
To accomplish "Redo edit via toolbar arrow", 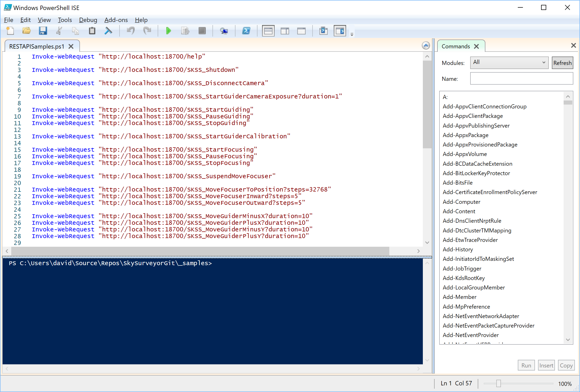I will 147,31.
